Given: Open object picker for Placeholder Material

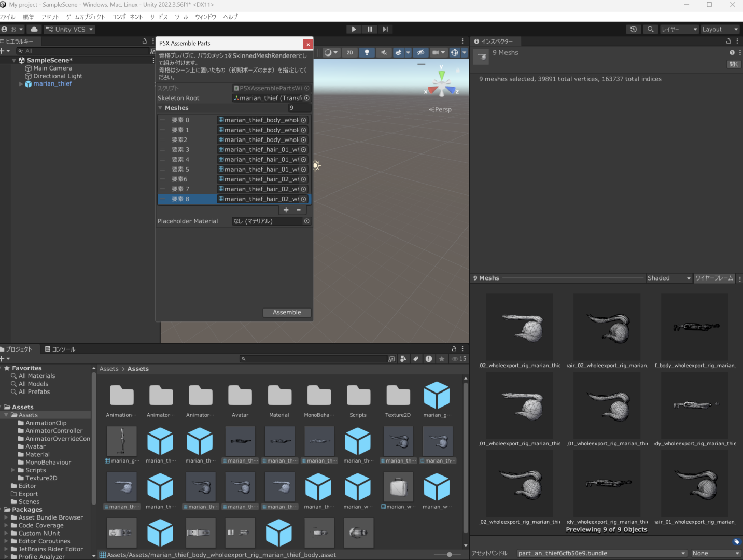Looking at the screenshot, I should click(x=307, y=221).
